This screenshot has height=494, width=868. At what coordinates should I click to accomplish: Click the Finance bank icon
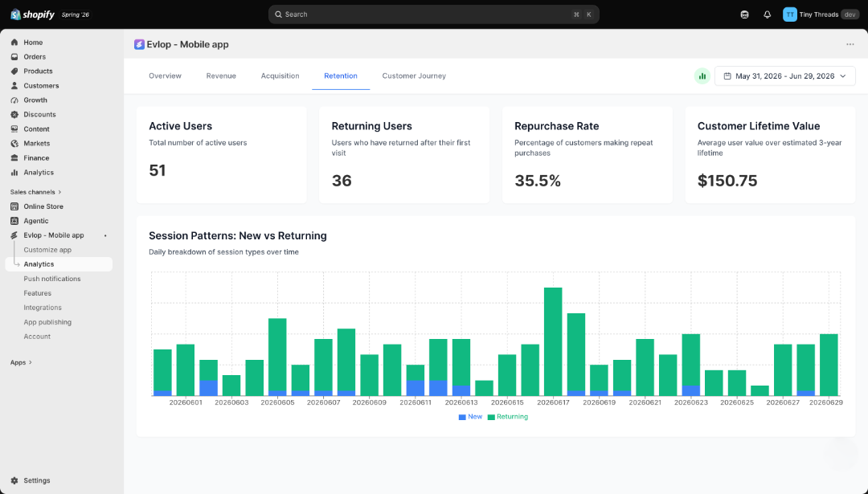coord(14,157)
